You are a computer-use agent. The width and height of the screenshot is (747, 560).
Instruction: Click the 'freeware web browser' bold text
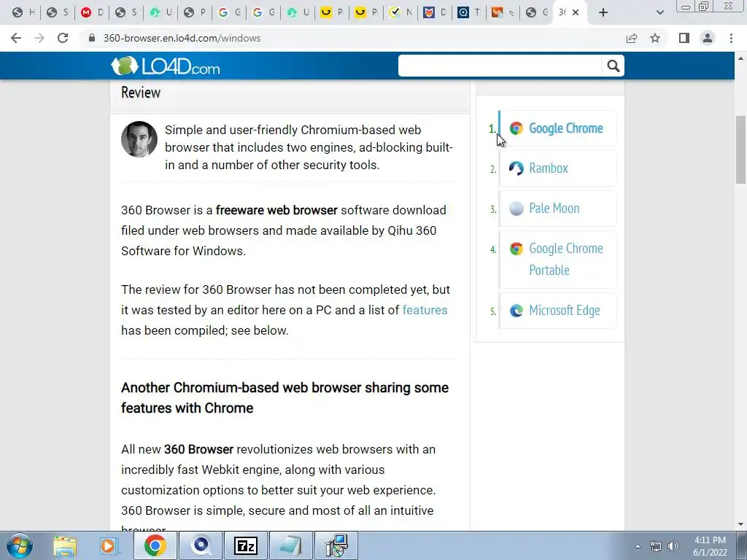[276, 210]
